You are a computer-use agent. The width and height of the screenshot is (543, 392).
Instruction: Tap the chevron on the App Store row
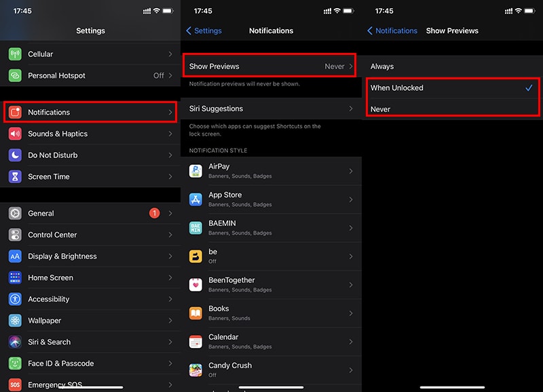(351, 199)
